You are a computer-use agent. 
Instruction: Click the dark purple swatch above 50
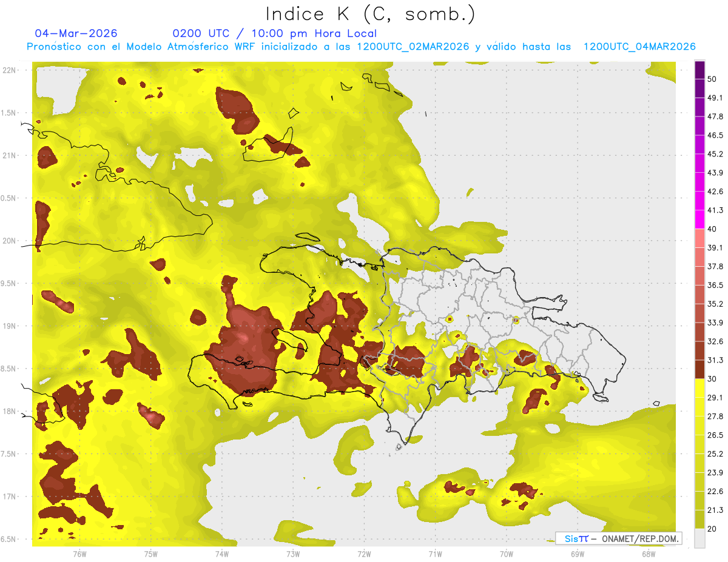(699, 70)
